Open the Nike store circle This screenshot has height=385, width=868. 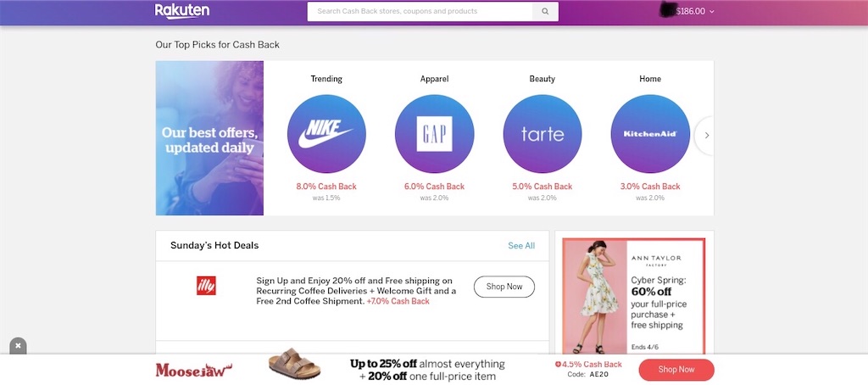326,134
